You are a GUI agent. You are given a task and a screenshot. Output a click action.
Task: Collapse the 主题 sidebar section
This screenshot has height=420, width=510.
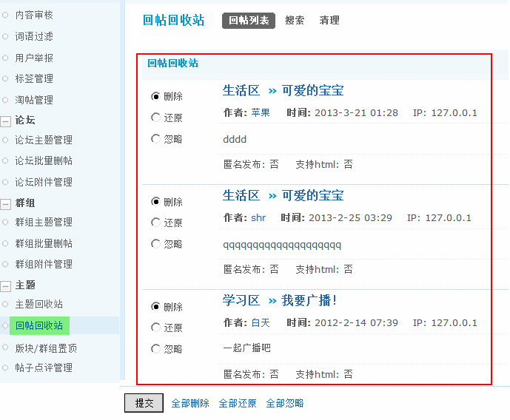tap(6, 285)
